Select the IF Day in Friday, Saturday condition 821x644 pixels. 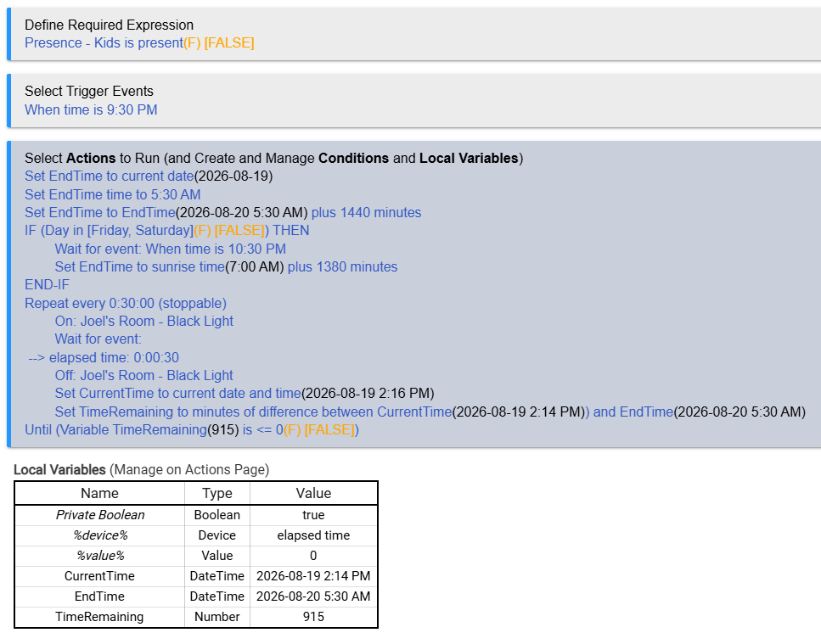[167, 230]
